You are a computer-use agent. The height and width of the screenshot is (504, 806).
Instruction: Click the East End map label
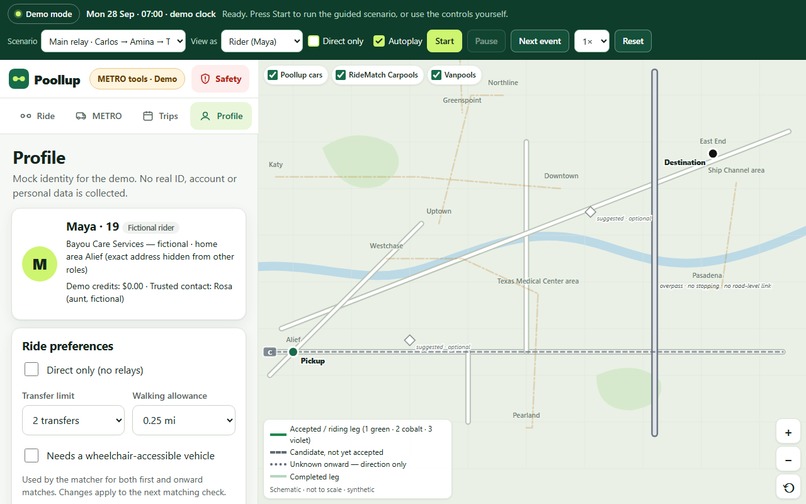click(x=712, y=141)
